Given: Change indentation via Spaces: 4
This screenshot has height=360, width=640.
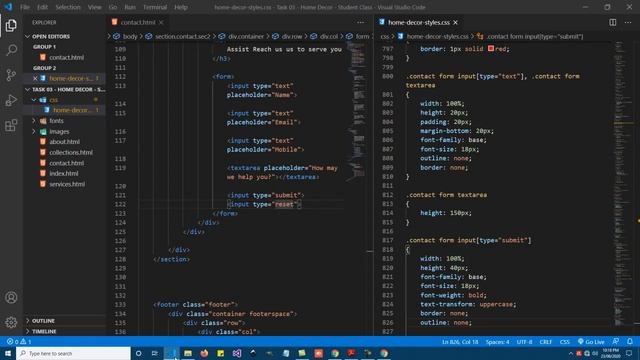Looking at the screenshot, I should point(497,342).
